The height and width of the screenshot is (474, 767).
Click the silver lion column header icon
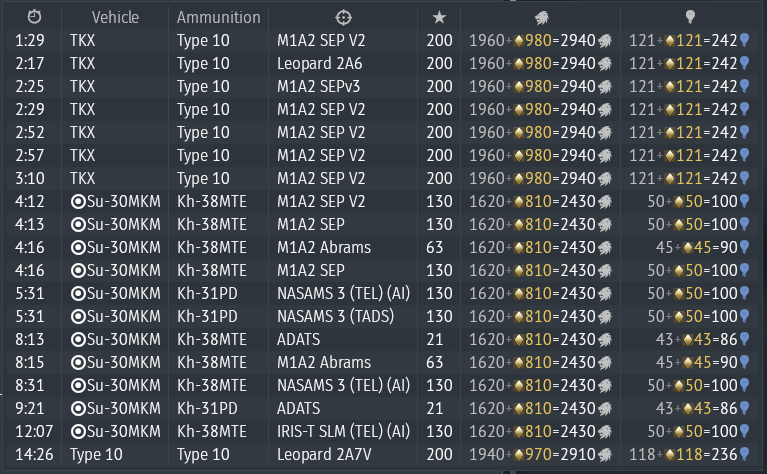tap(541, 18)
